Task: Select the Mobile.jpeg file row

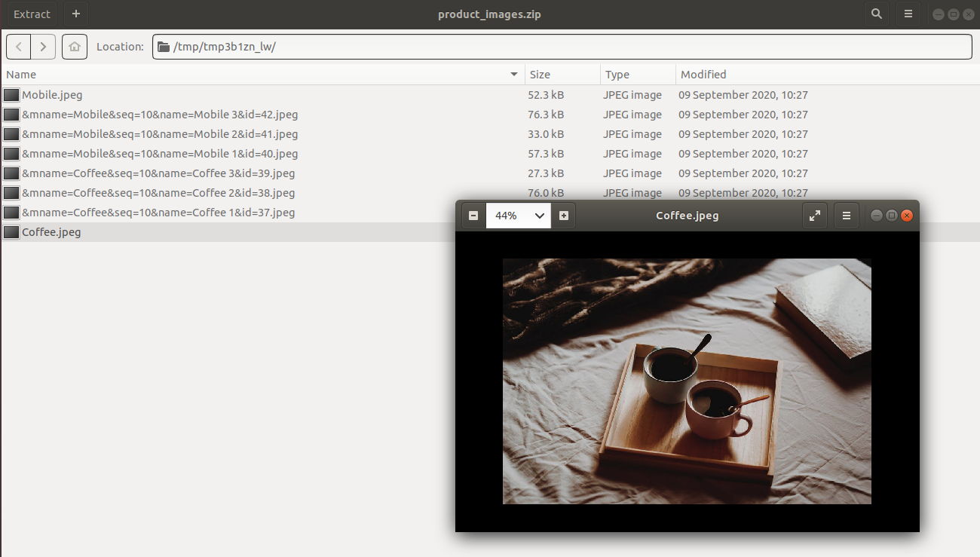Action: point(490,95)
